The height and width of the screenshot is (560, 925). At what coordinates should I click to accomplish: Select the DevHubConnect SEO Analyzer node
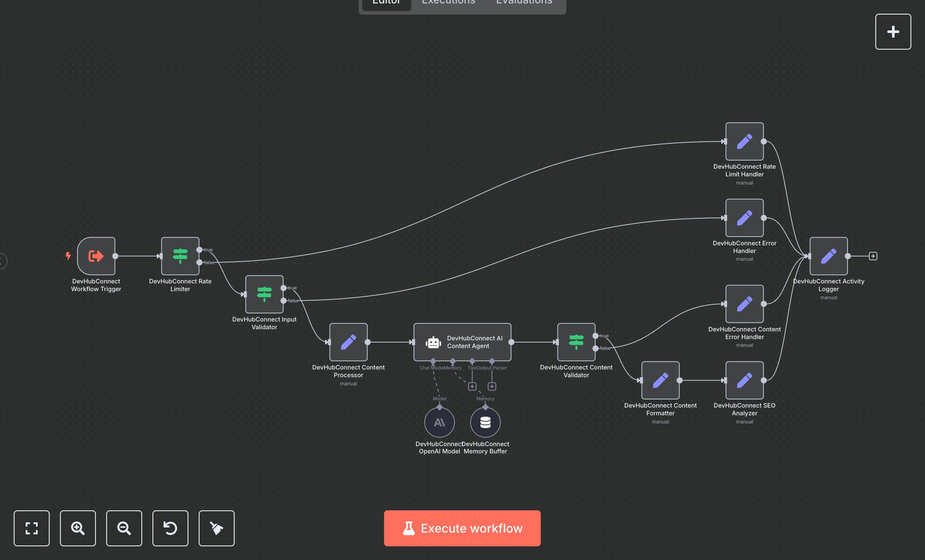[x=744, y=380]
